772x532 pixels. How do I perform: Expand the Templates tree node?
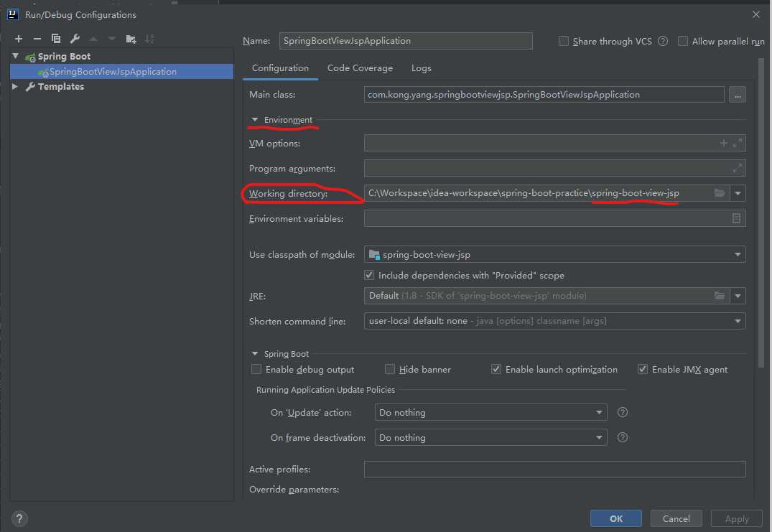coord(15,87)
